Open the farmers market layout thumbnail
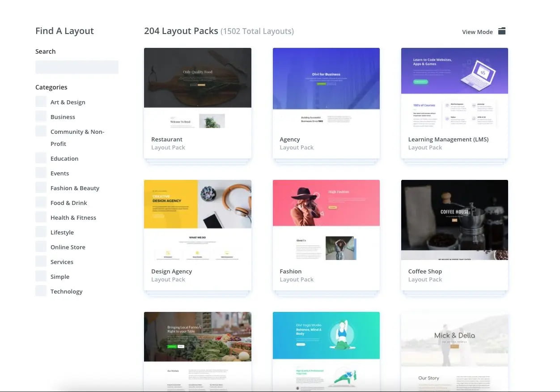 (x=198, y=352)
